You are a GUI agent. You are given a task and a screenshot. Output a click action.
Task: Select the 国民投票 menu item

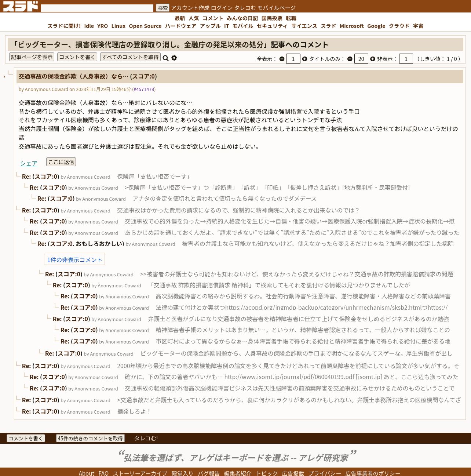click(x=272, y=18)
